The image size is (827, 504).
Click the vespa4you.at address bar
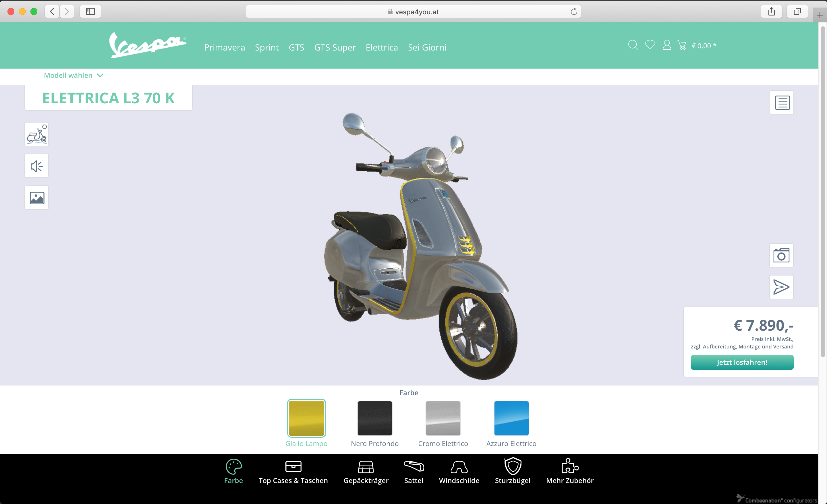tap(413, 11)
